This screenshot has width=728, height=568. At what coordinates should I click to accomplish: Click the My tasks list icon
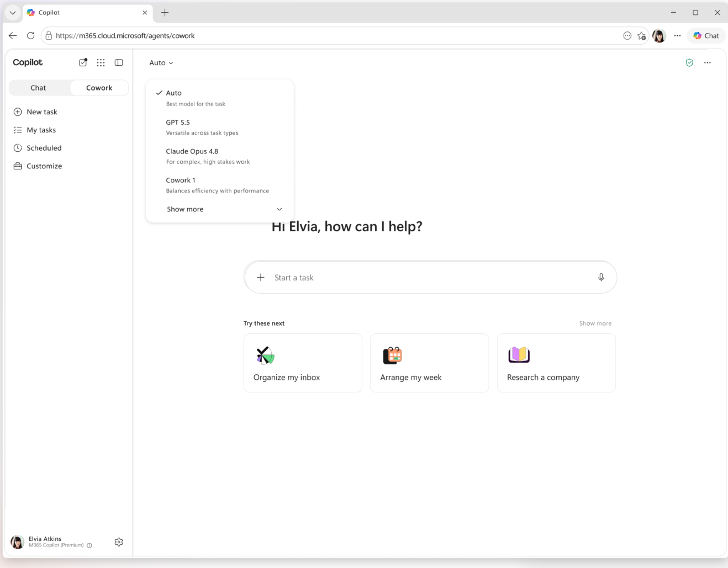(x=18, y=130)
